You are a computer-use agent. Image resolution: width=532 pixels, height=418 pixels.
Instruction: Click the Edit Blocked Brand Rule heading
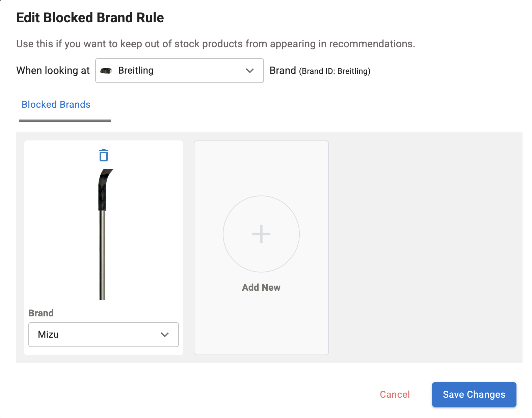coord(90,18)
